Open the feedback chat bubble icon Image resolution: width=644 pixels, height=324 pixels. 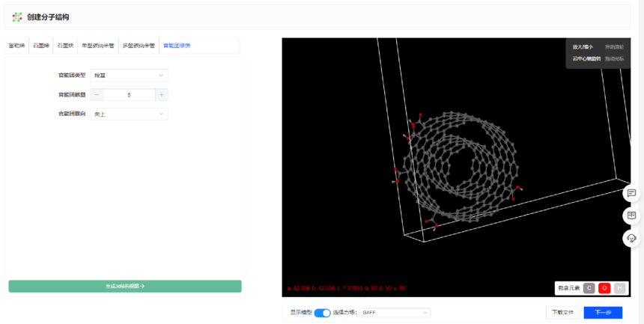[631, 193]
